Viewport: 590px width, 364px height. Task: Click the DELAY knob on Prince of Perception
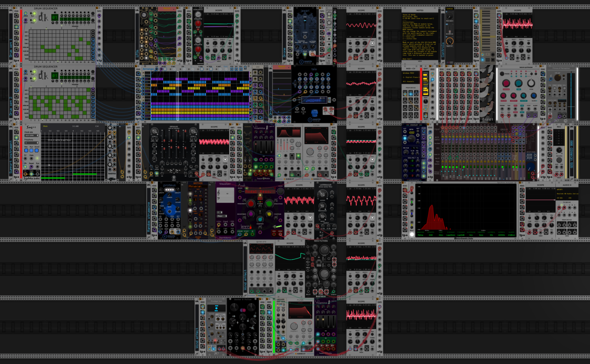click(557, 78)
